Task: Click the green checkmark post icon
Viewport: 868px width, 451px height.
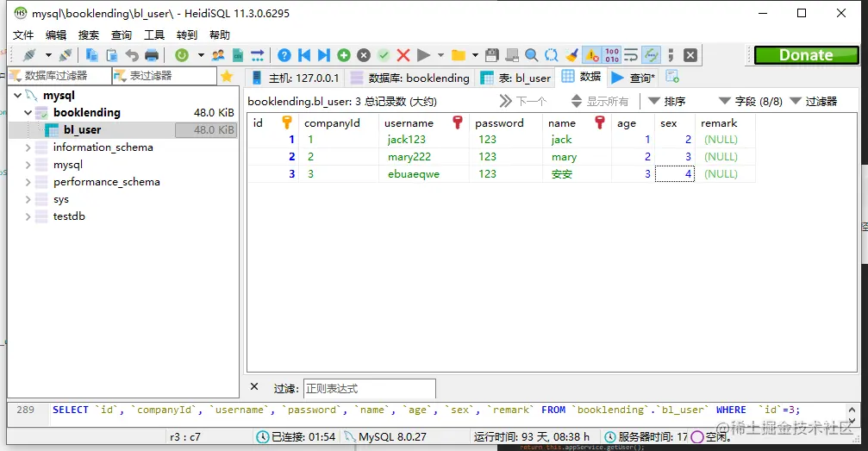Action: (x=384, y=55)
